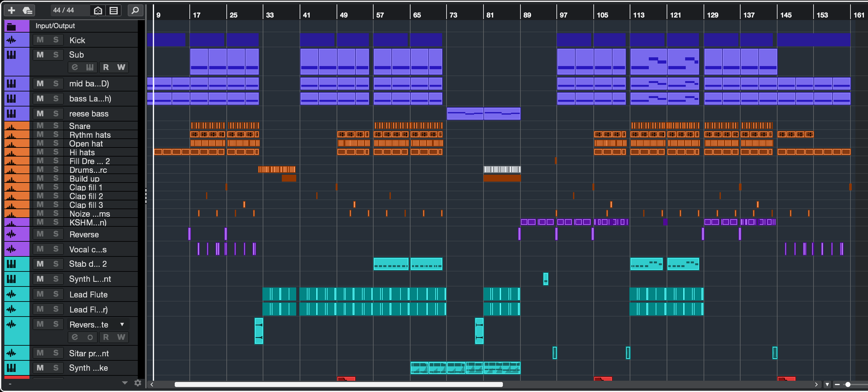
Task: Click the Hi hats sampler icon
Action: point(12,153)
